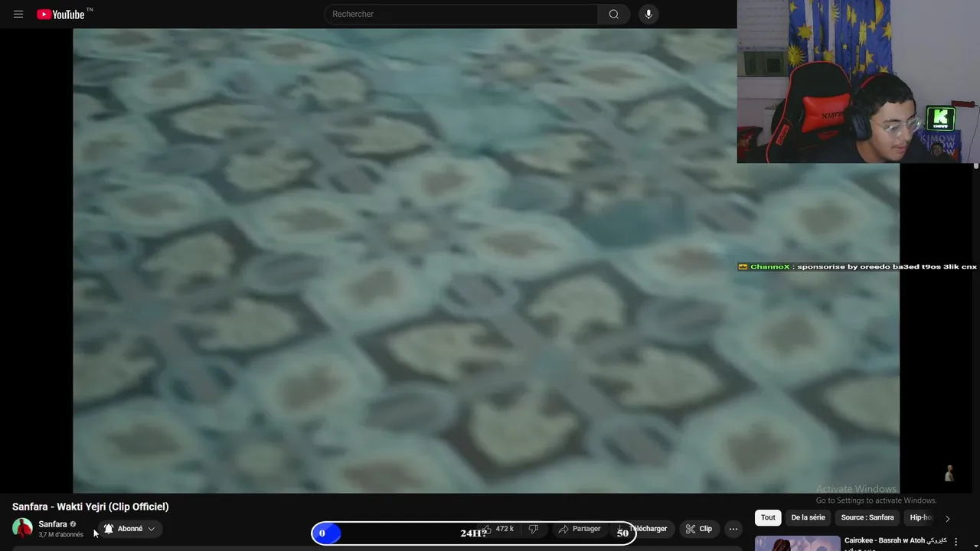Focus the Rechercher search field
This screenshot has width=980, height=551.
point(462,14)
